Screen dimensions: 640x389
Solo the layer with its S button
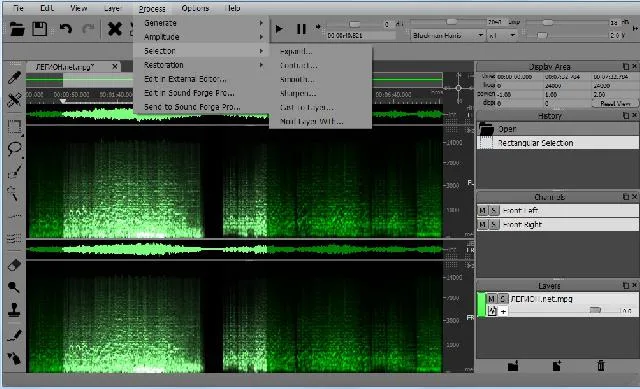pyautogui.click(x=503, y=299)
